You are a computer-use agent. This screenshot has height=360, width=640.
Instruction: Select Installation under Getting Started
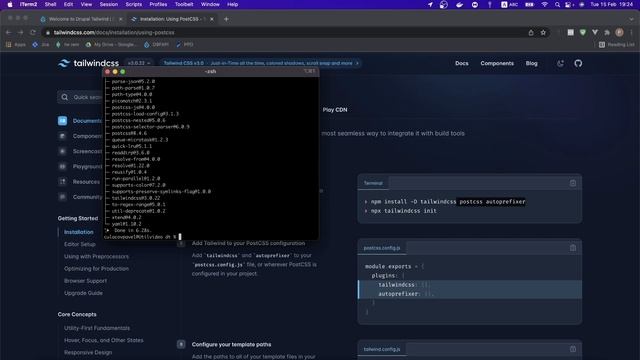[79, 232]
